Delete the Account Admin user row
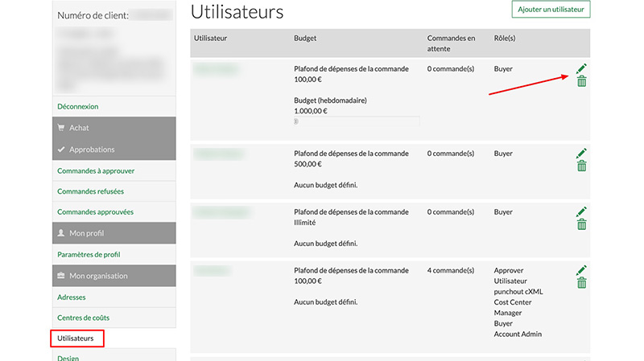The image size is (644, 361). (x=581, y=283)
